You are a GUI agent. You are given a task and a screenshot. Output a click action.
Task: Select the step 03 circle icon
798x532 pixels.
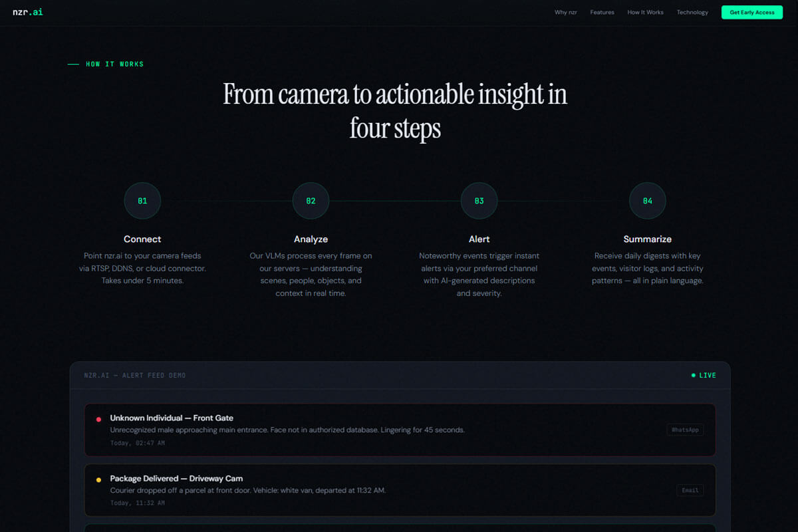(x=479, y=201)
